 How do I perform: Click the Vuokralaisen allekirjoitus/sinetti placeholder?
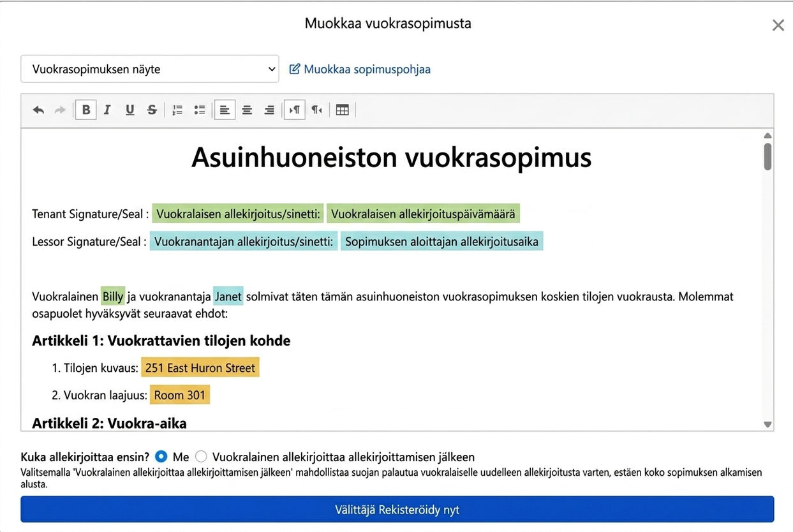point(238,214)
